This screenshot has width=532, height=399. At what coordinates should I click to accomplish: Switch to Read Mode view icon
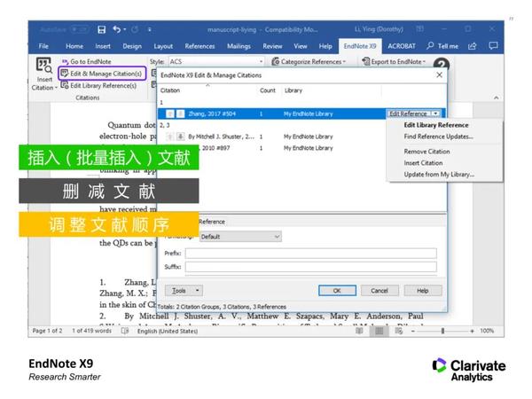(x=359, y=331)
